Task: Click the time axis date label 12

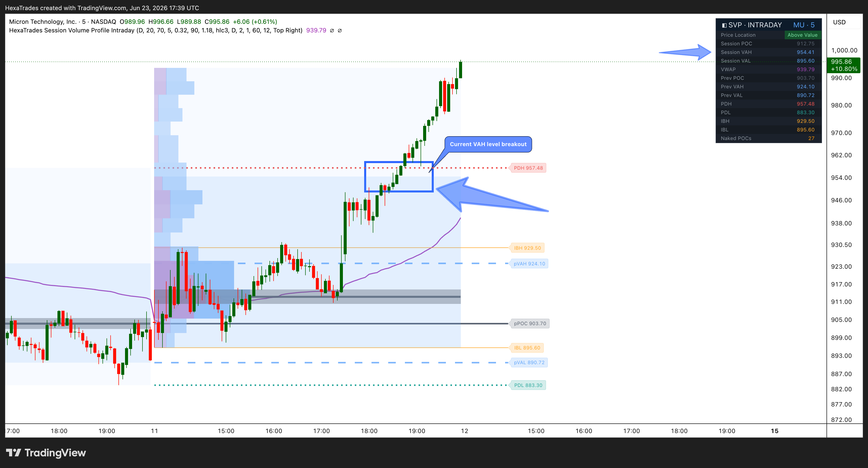Action: click(x=464, y=431)
